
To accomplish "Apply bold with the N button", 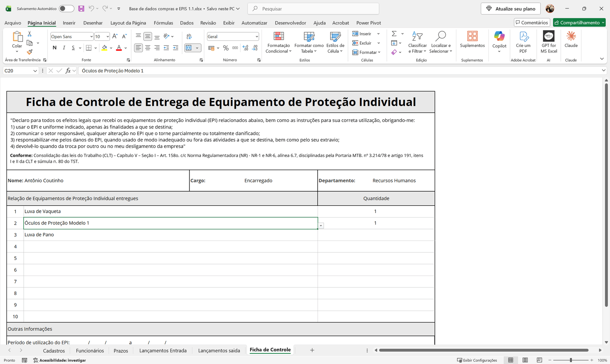I will pos(55,48).
